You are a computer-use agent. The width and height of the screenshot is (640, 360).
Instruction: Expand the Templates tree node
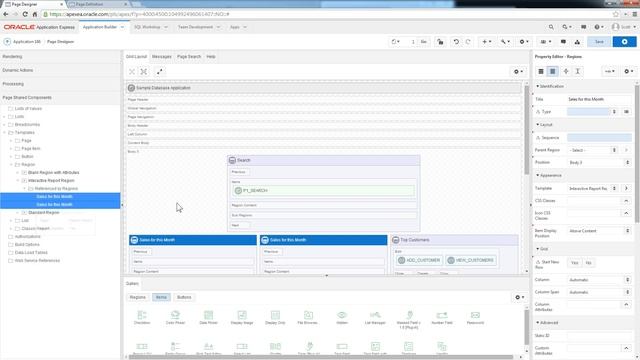point(4,133)
